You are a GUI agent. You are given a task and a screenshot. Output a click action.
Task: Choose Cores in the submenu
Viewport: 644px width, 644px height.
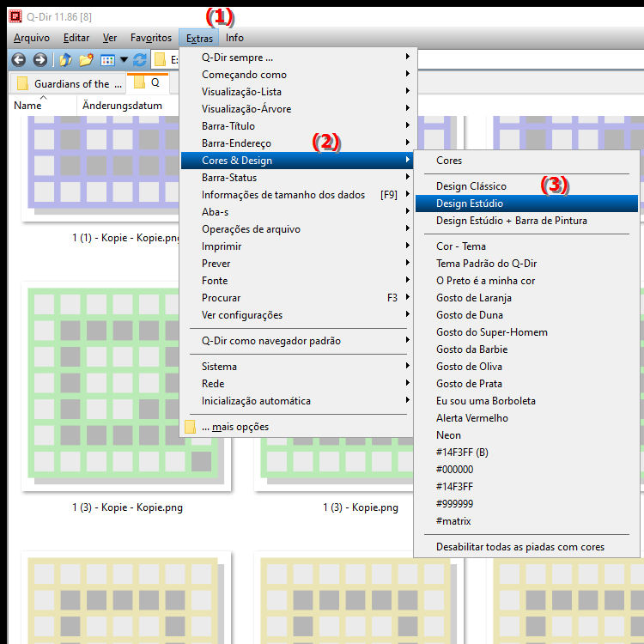(526, 161)
